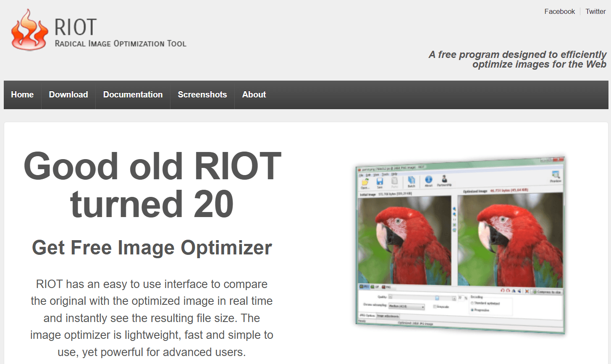View the Screenshots page
This screenshot has width=611, height=364.
click(202, 95)
